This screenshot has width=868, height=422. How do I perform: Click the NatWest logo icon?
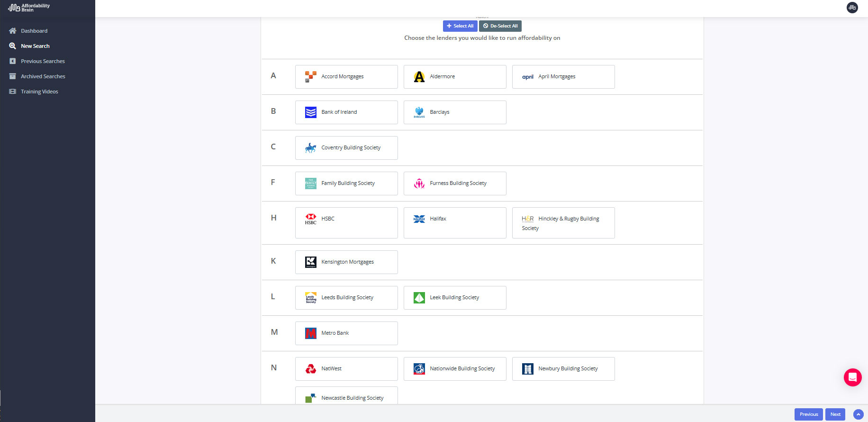coord(311,369)
